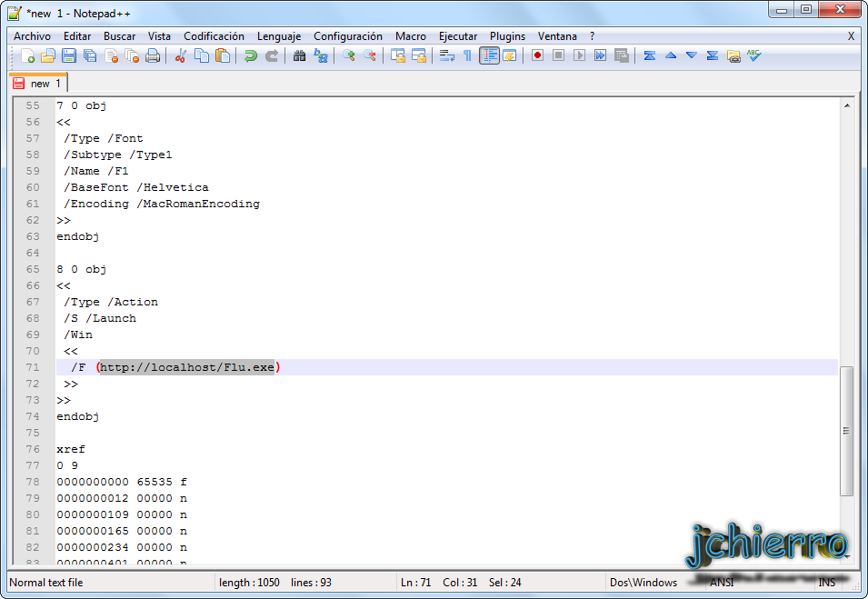Open the Lenguaje menu
Viewport: 868px width, 599px height.
point(279,36)
